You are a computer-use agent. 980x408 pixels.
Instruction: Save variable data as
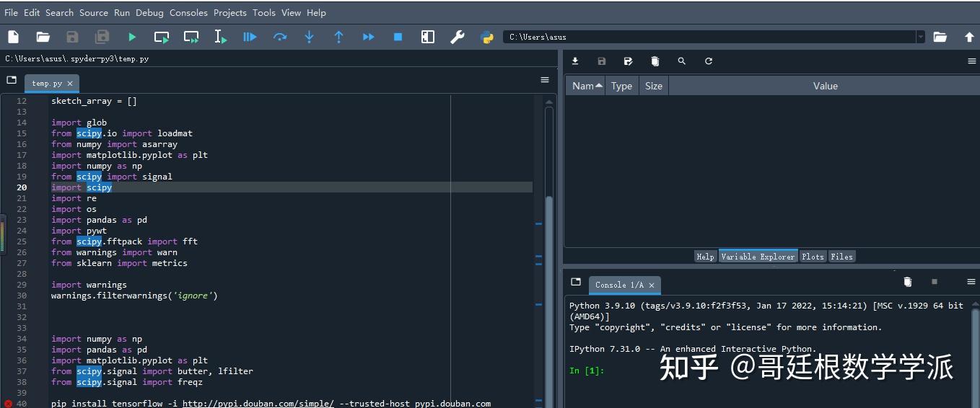pyautogui.click(x=628, y=61)
